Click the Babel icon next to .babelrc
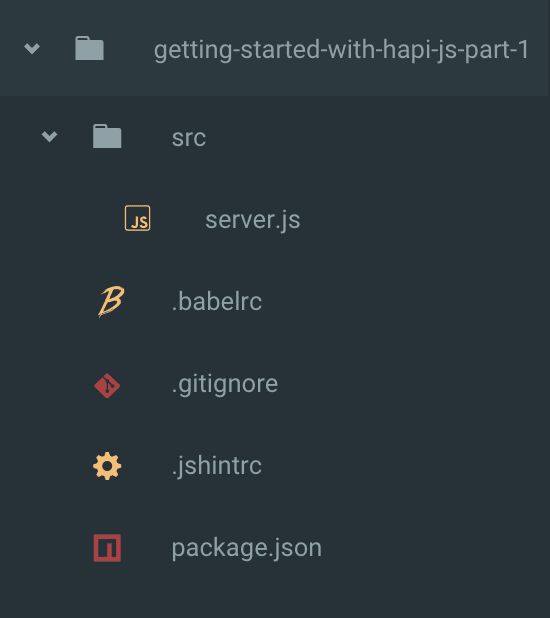This screenshot has width=550, height=618. (111, 302)
